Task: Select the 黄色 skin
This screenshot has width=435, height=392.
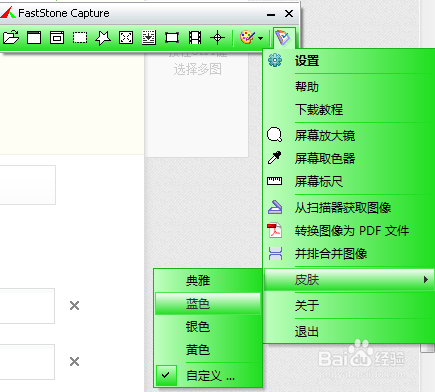Action: point(208,350)
